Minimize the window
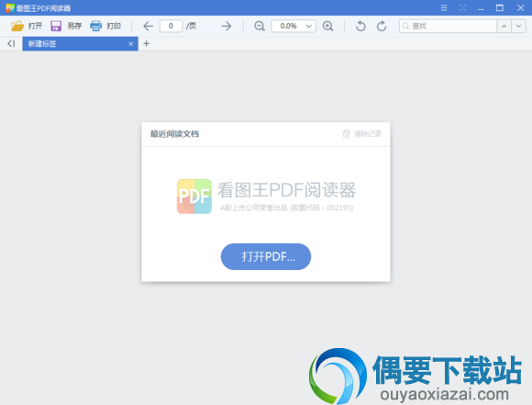Viewport: 532px width, 405px height. pos(481,8)
